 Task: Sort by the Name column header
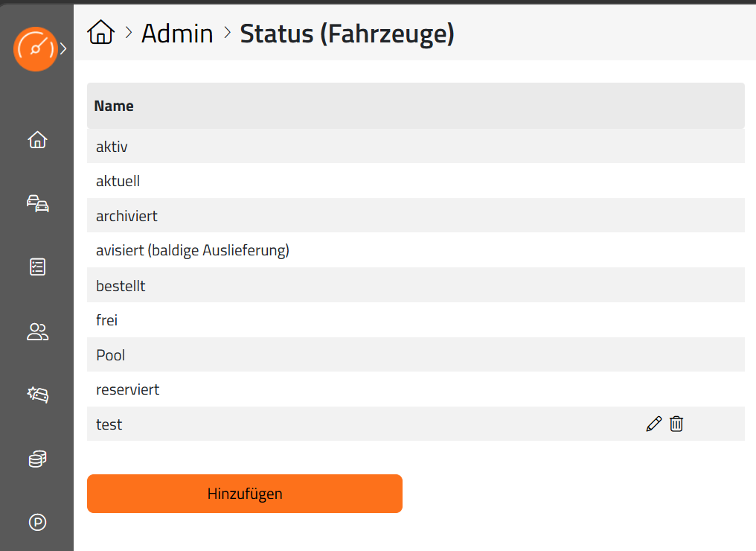(x=114, y=106)
